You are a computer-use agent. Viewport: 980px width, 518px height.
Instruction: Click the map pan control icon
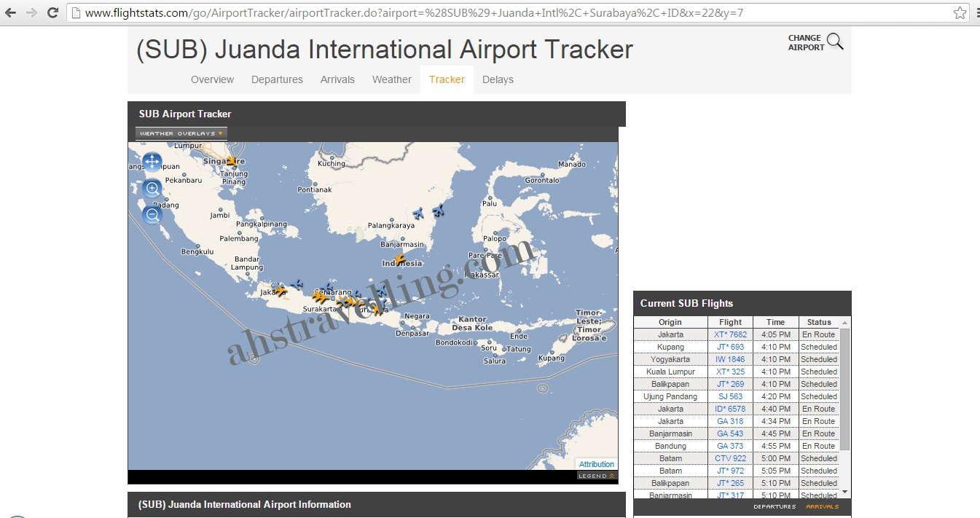tap(152, 162)
